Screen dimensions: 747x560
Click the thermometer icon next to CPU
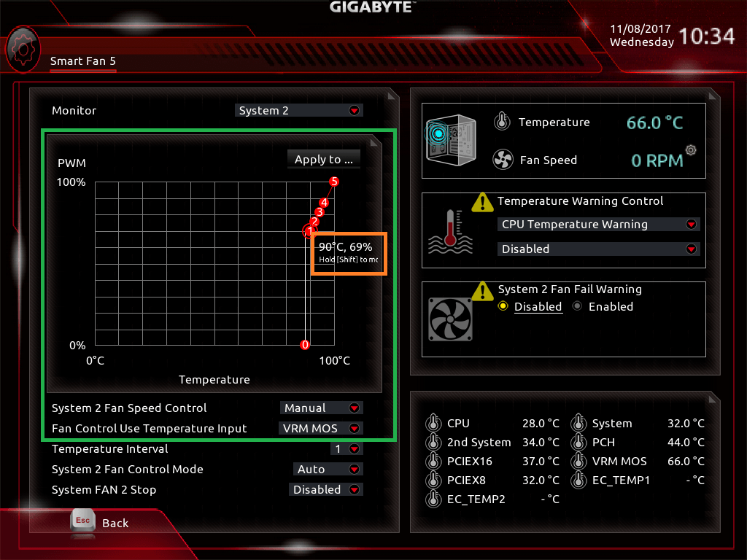tap(433, 423)
